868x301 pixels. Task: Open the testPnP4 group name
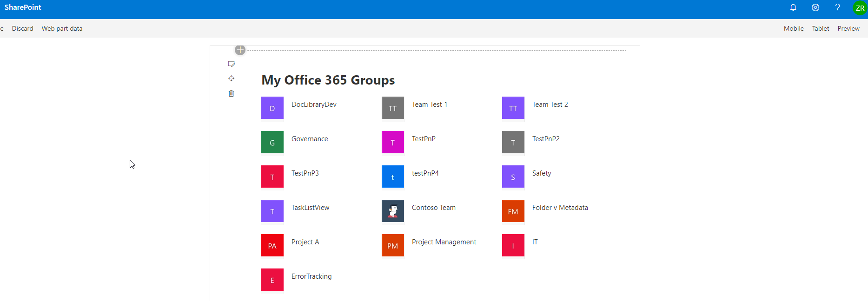[x=425, y=173]
